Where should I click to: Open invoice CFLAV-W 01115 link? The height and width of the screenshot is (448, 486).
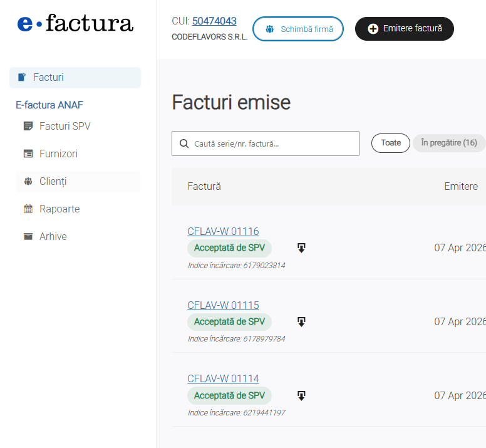(x=223, y=305)
